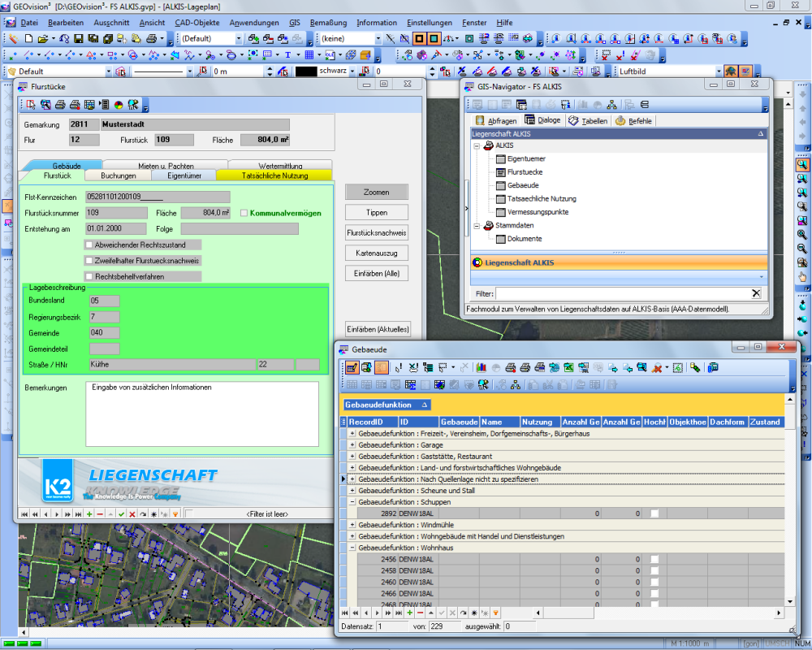Click the Tippen button
Image resolution: width=812 pixels, height=650 pixels.
377,213
